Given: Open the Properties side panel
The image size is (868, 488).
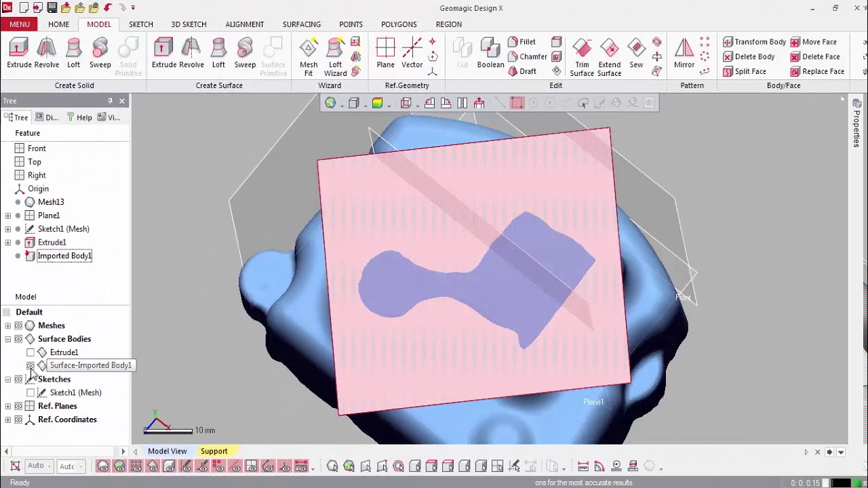Looking at the screenshot, I should click(857, 123).
